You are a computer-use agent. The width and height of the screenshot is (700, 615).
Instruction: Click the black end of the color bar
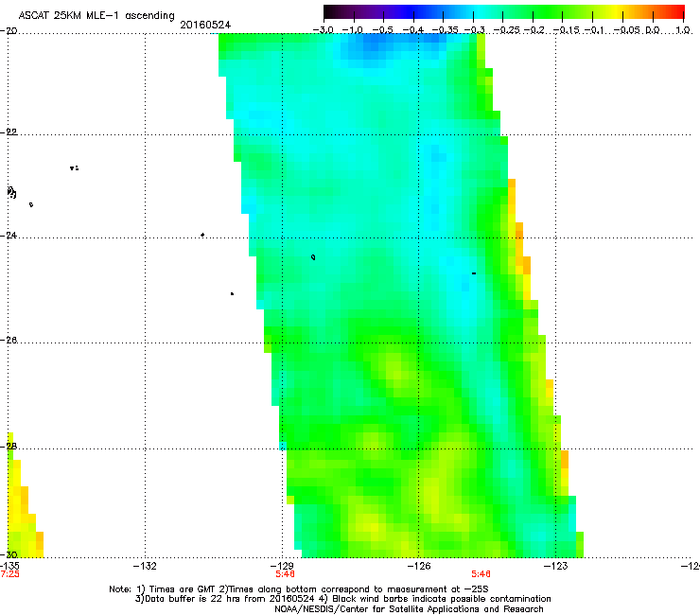coord(330,11)
